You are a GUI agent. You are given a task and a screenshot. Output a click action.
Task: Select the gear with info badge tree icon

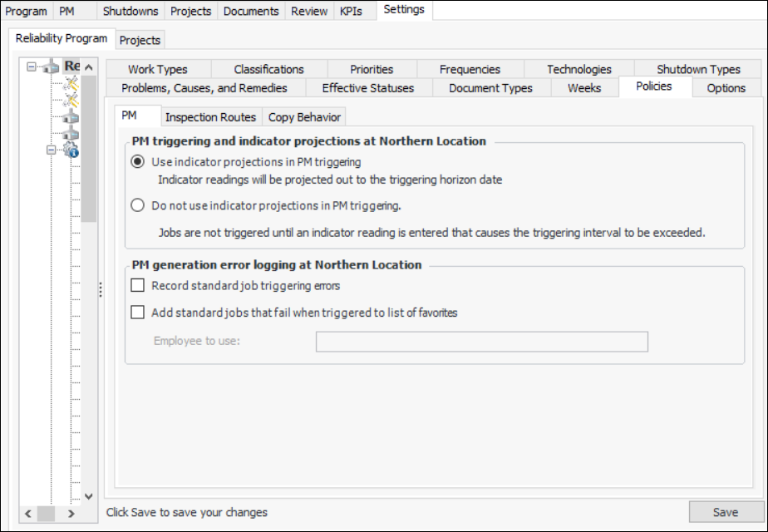71,150
